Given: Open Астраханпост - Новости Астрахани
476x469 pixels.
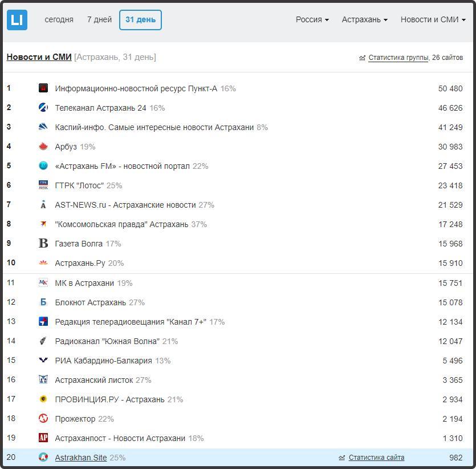Looking at the screenshot, I should tap(120, 438).
